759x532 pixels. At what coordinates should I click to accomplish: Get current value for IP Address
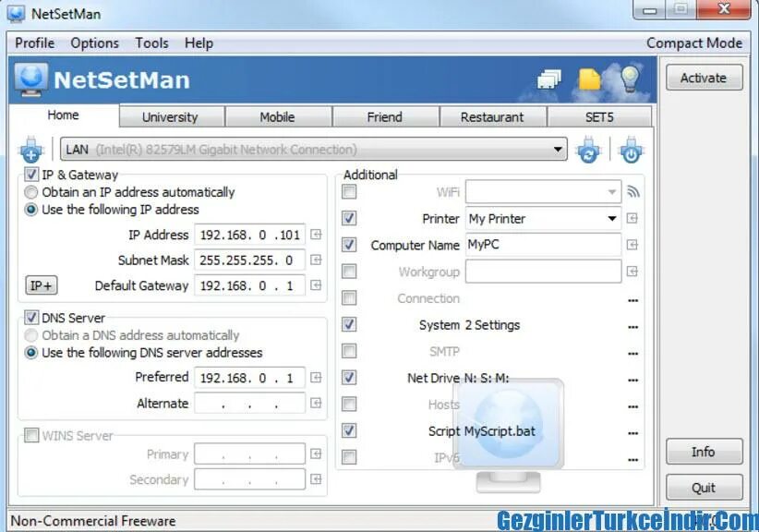coord(316,235)
